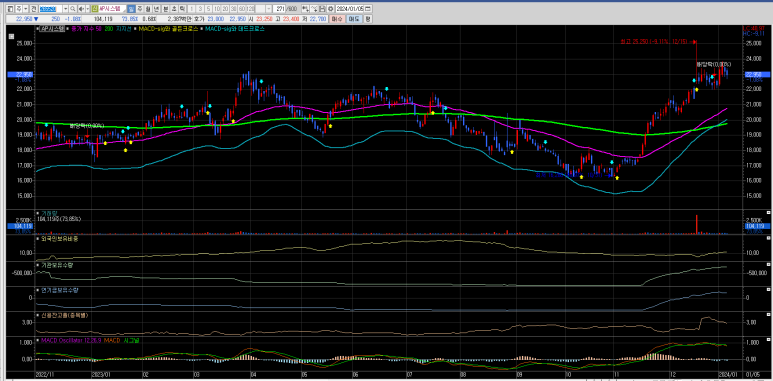
Task: Choose the 1 interval button
Action: 192,9
